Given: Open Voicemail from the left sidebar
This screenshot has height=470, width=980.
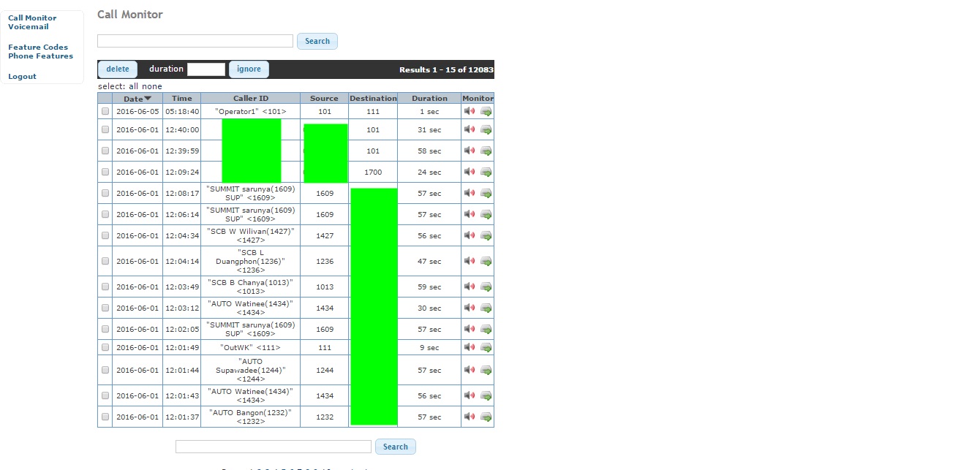Looking at the screenshot, I should pos(29,27).
